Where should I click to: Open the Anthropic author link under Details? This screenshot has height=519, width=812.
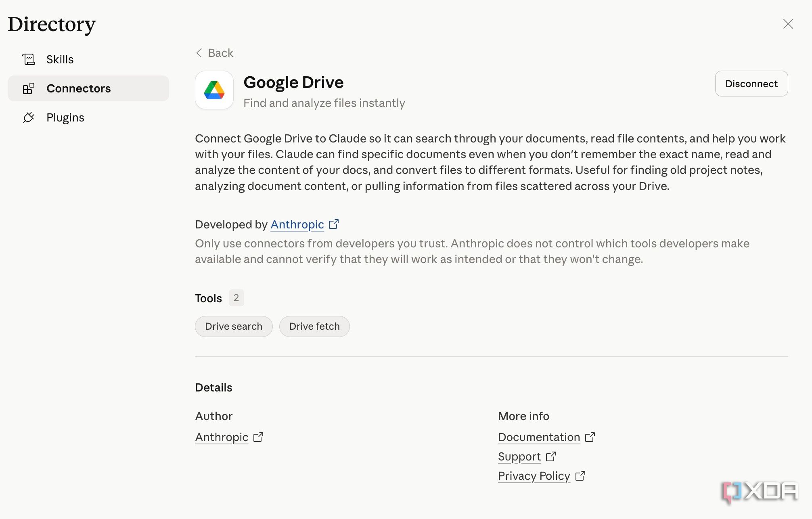point(222,437)
